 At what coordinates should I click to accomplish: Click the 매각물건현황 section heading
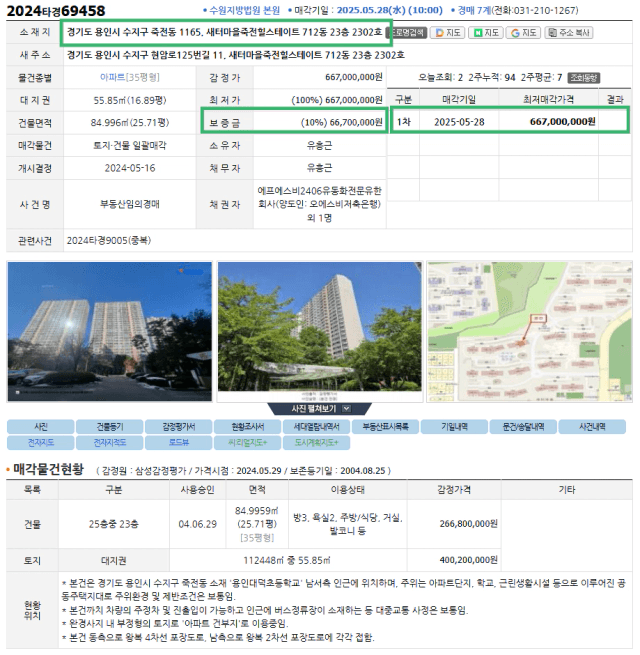(48, 469)
